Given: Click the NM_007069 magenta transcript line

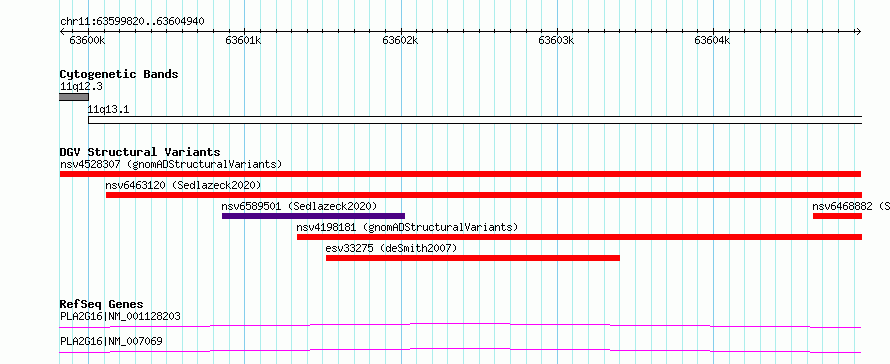Looking at the screenshot, I should coord(460,350).
